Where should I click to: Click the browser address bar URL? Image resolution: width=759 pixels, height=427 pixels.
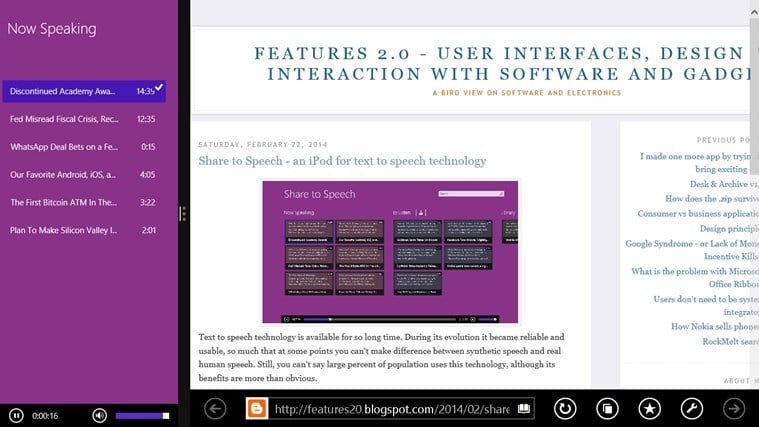(x=392, y=409)
